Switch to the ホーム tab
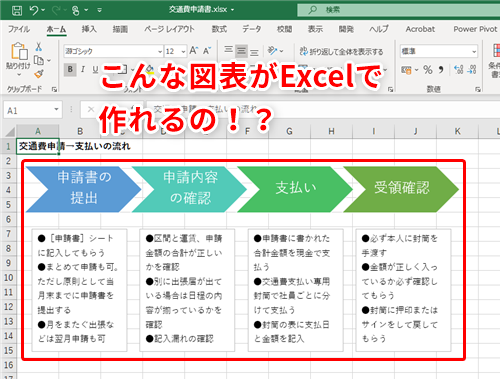Image resolution: width=500 pixels, height=379 pixels. click(56, 30)
